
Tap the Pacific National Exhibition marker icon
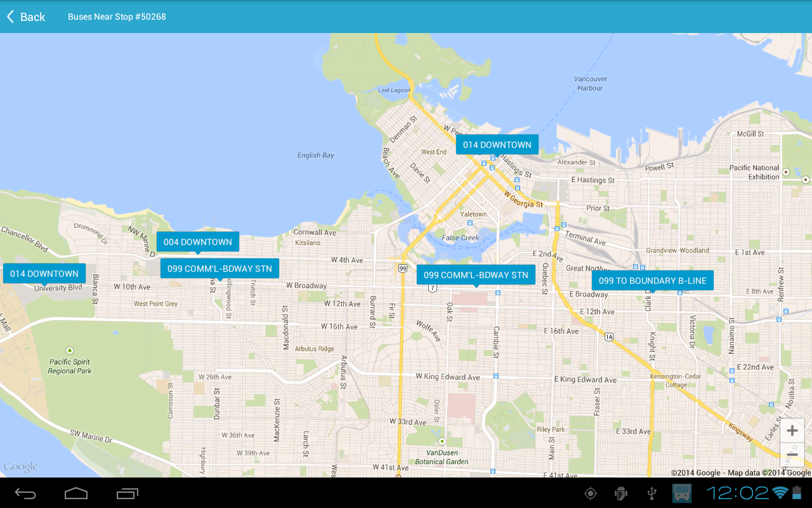(786, 172)
